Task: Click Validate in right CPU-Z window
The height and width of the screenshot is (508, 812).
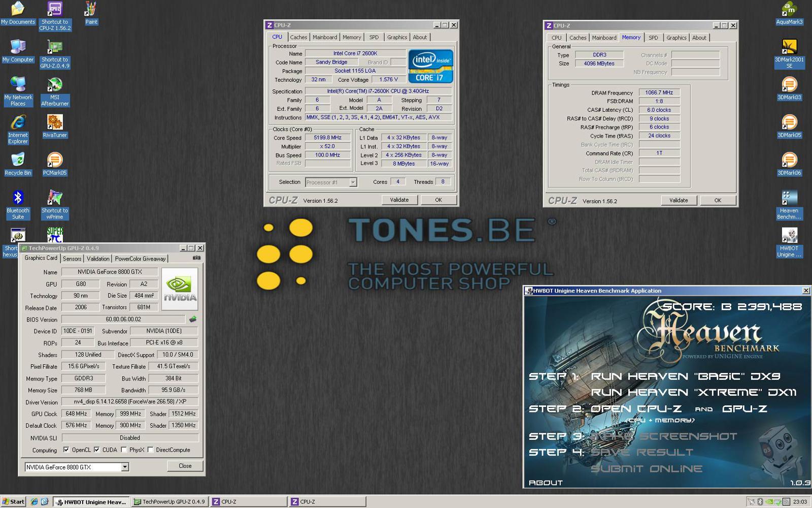Action: (x=679, y=200)
